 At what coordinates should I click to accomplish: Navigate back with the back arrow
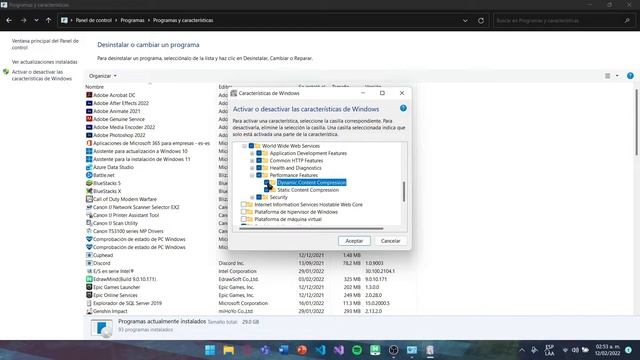[x=9, y=20]
